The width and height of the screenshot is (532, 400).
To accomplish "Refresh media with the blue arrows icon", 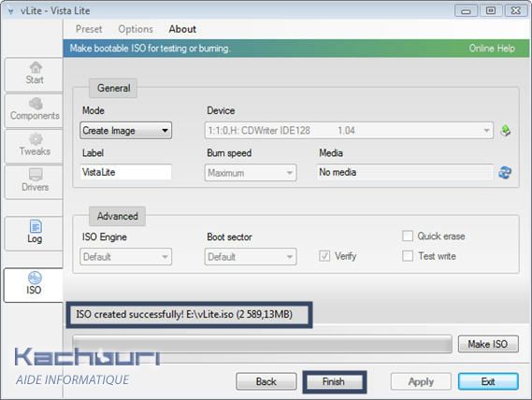I will [505, 172].
